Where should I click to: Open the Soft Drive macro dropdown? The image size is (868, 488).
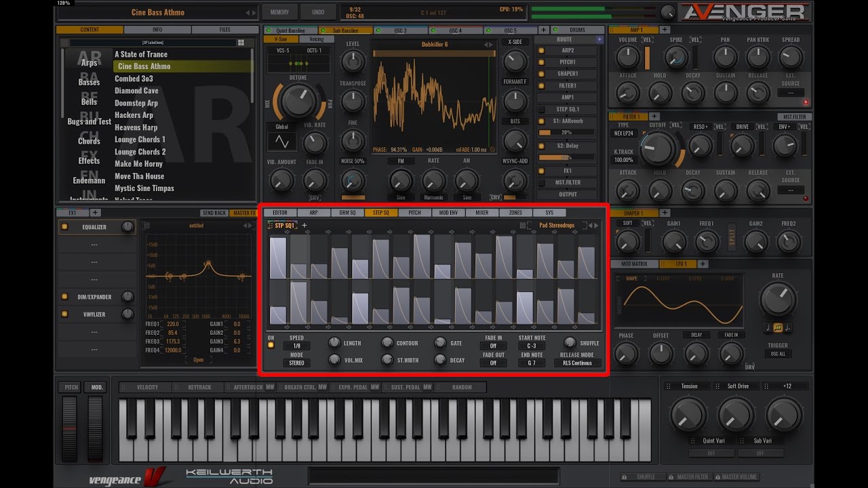tap(737, 386)
